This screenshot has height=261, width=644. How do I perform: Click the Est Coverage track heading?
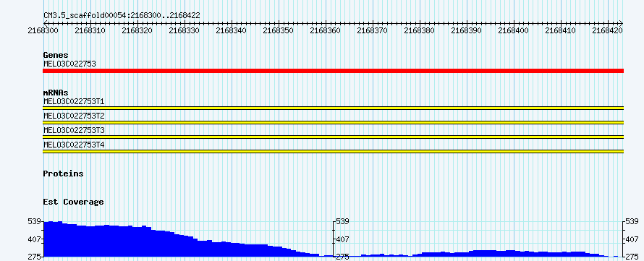click(x=74, y=202)
